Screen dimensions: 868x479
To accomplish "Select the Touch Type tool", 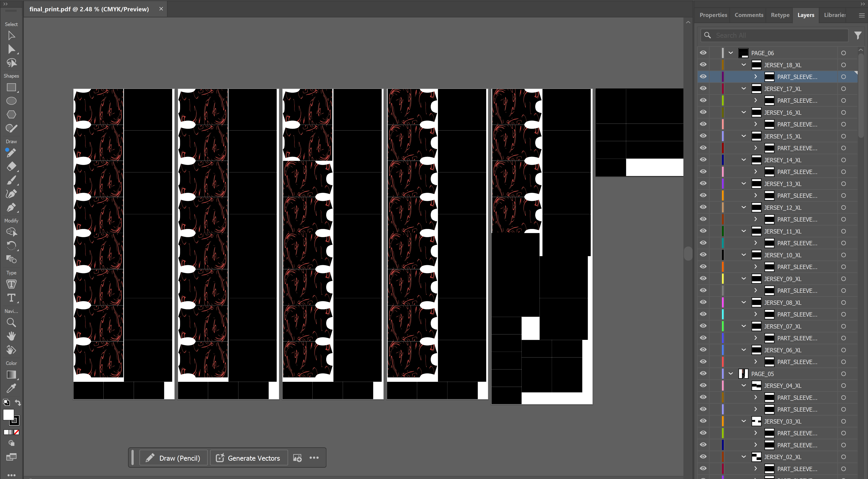I will 11,284.
